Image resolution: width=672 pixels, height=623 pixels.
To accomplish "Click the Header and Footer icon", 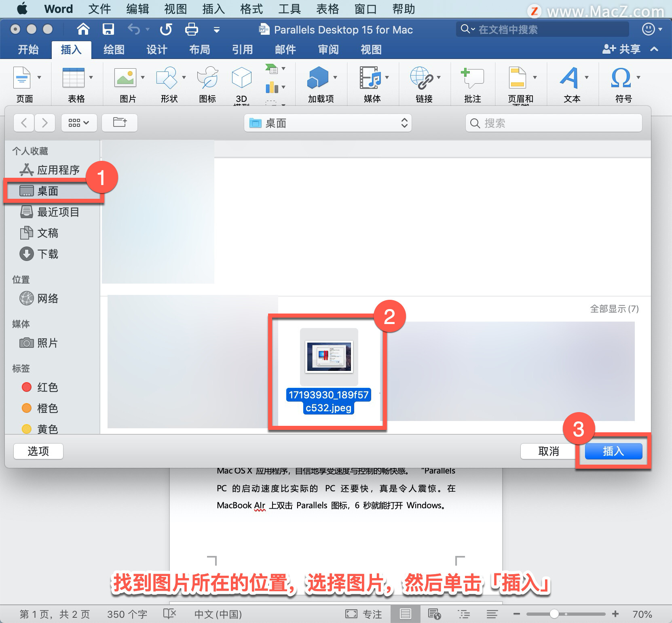I will (517, 77).
